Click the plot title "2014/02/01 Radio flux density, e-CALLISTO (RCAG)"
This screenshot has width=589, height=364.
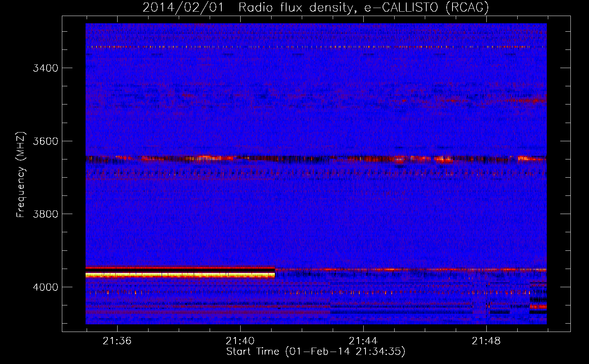tap(316, 7)
